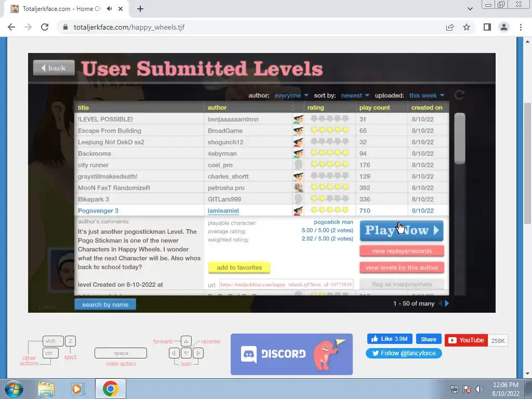Click the 'Pogovenger 3' title
Image resolution: width=532 pixels, height=399 pixels.
tap(98, 211)
